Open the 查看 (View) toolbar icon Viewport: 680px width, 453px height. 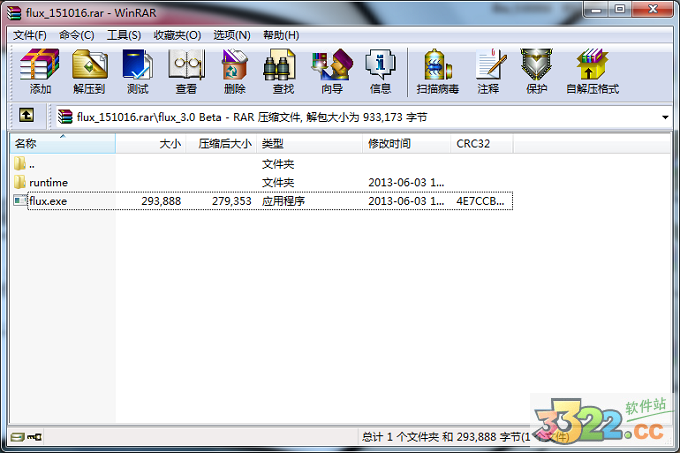click(186, 71)
